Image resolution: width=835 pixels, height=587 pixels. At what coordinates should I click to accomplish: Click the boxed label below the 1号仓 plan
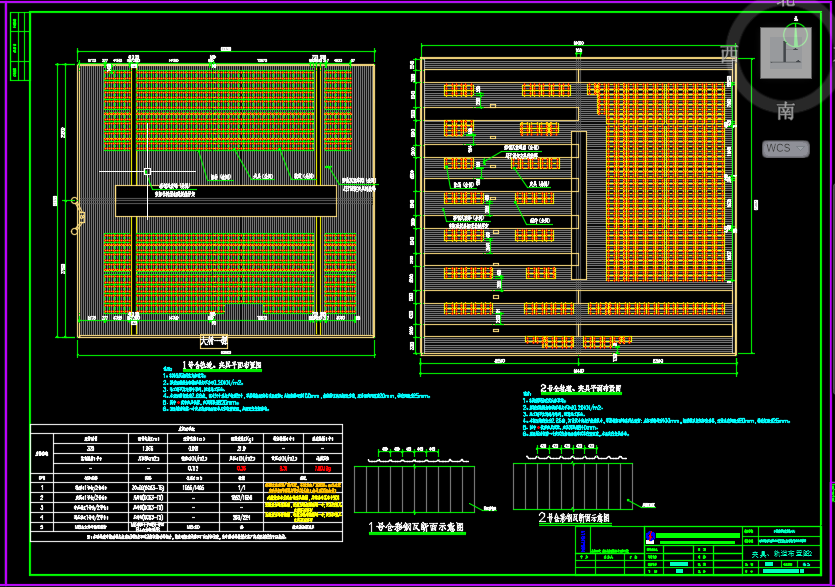click(x=214, y=340)
